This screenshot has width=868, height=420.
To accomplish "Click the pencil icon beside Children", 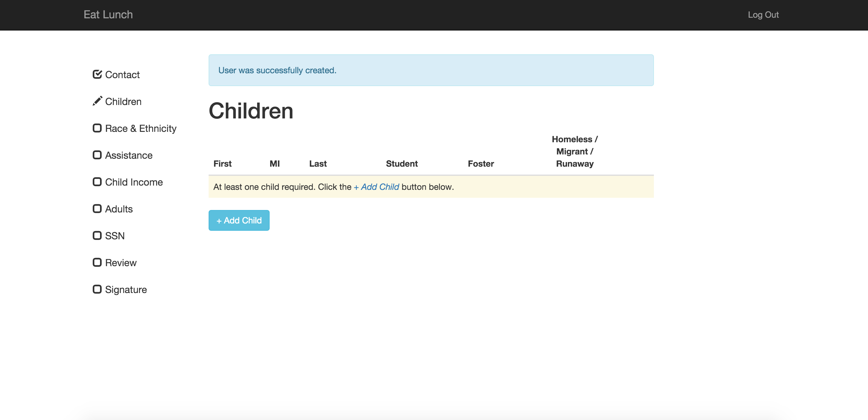I will (97, 101).
